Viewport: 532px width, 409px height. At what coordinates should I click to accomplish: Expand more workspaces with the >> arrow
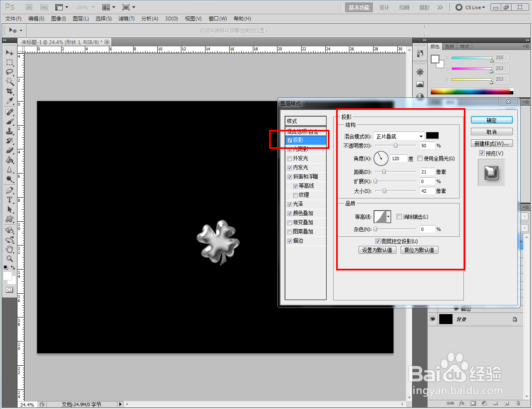coord(440,7)
